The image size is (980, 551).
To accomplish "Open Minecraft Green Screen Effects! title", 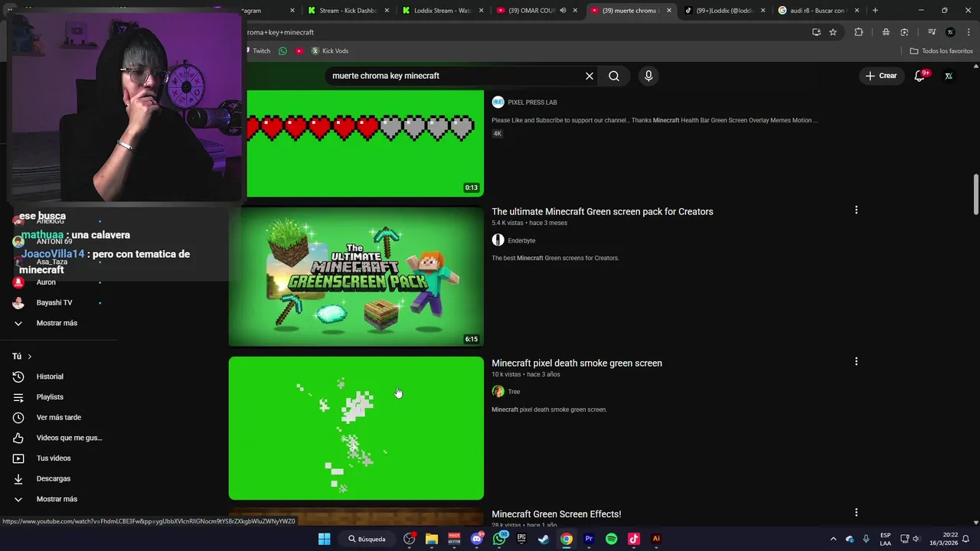I will click(556, 514).
